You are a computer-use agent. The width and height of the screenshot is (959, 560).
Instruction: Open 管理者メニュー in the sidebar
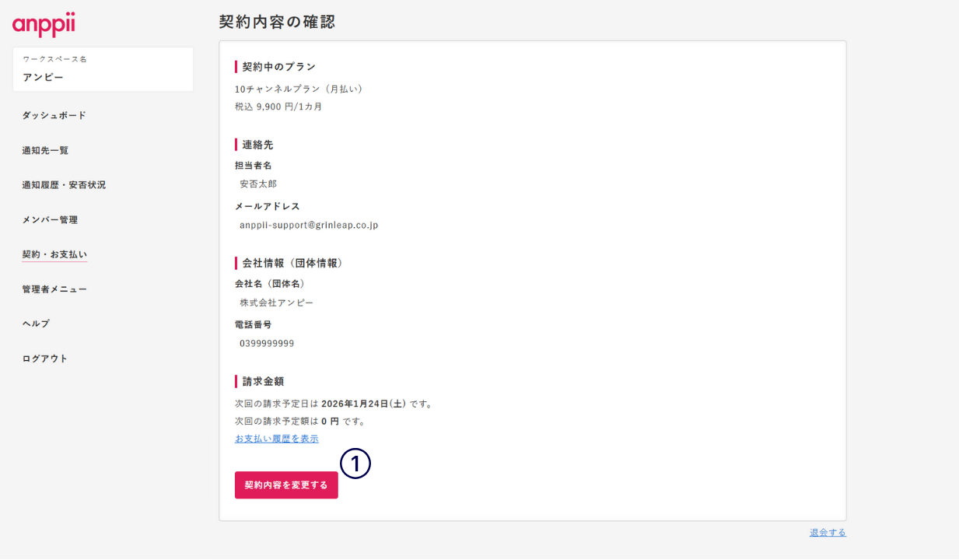click(x=54, y=289)
